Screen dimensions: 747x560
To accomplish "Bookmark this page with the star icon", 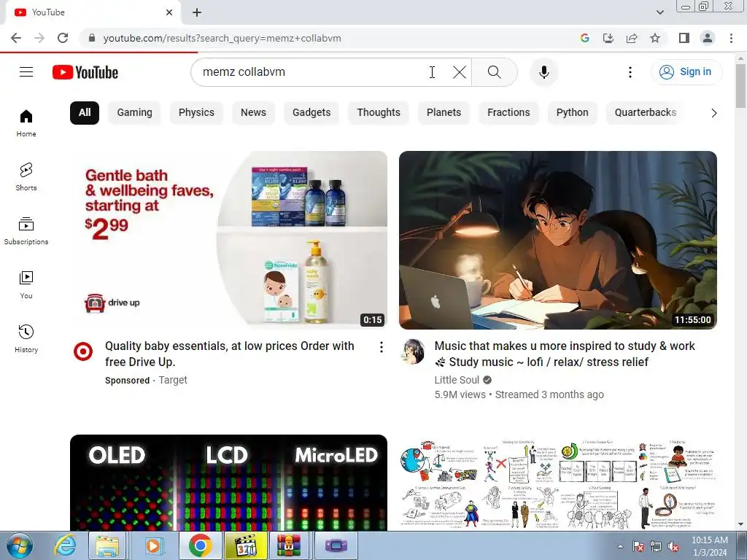I will (x=655, y=38).
